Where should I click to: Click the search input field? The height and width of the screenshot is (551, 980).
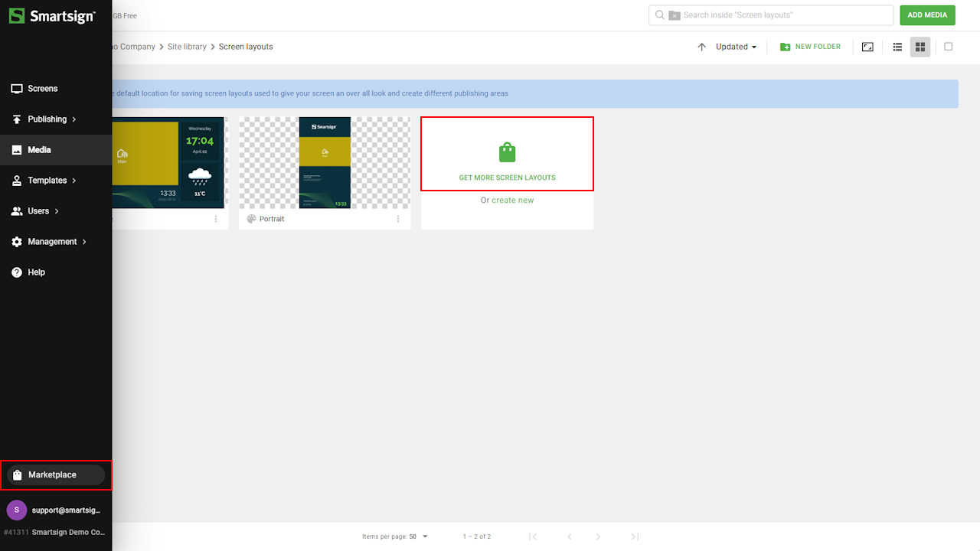pos(781,15)
